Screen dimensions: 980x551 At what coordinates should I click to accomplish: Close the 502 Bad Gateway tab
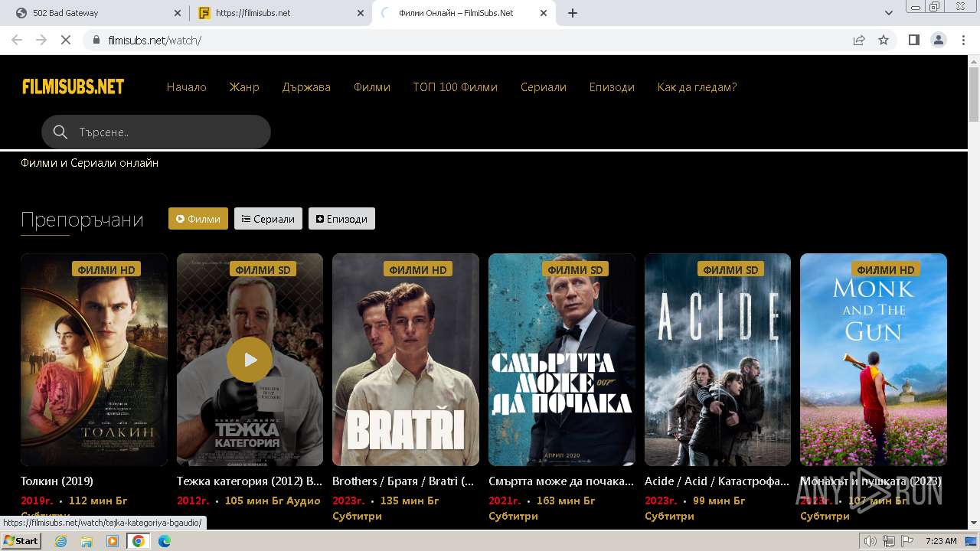coord(178,13)
